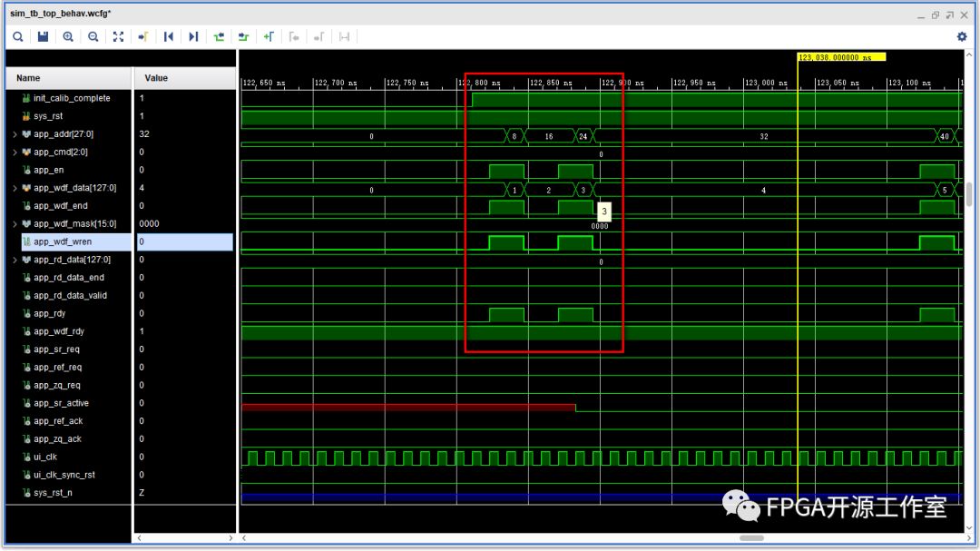Click the yellow cursor time label
Viewport: 980px width, 551px height.
click(x=840, y=57)
